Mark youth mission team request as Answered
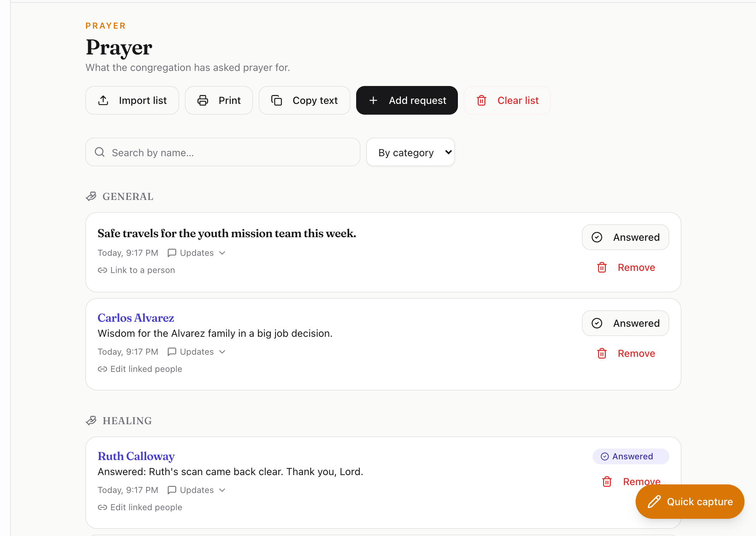The width and height of the screenshot is (756, 536). pyautogui.click(x=626, y=237)
